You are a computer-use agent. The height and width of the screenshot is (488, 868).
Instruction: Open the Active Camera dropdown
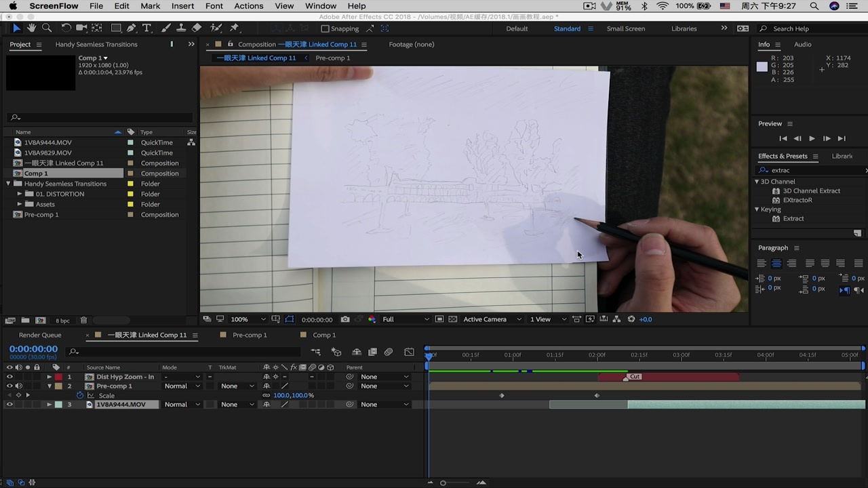click(x=492, y=319)
